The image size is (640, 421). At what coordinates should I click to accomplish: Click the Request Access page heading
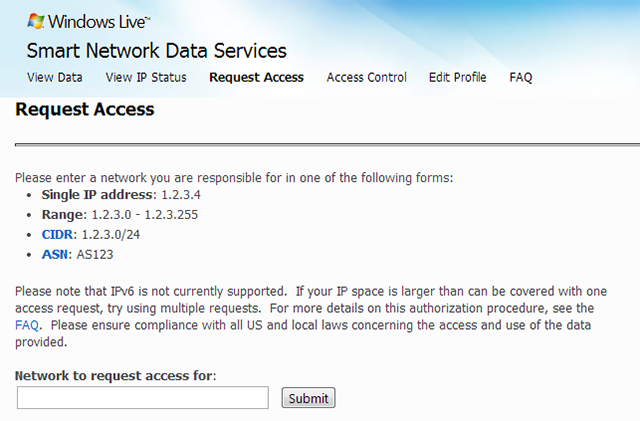click(85, 109)
